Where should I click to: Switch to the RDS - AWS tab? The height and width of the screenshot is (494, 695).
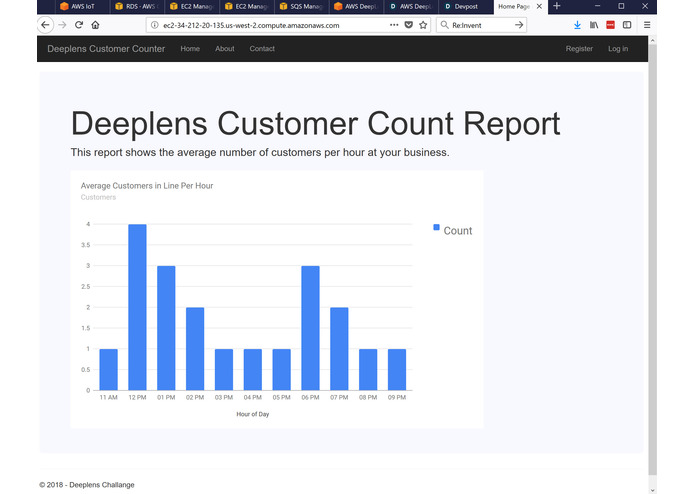point(137,7)
